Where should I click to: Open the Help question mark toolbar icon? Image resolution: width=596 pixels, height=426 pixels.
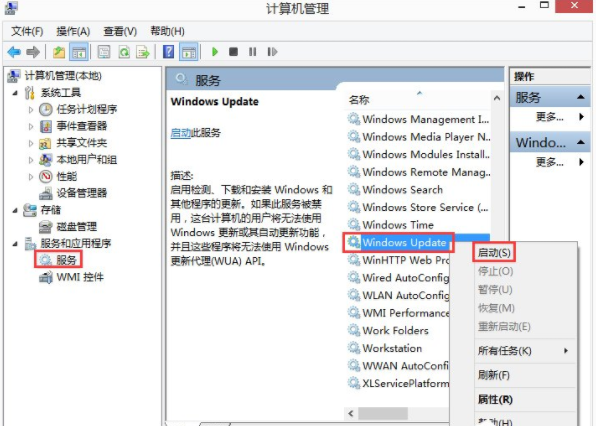point(168,52)
